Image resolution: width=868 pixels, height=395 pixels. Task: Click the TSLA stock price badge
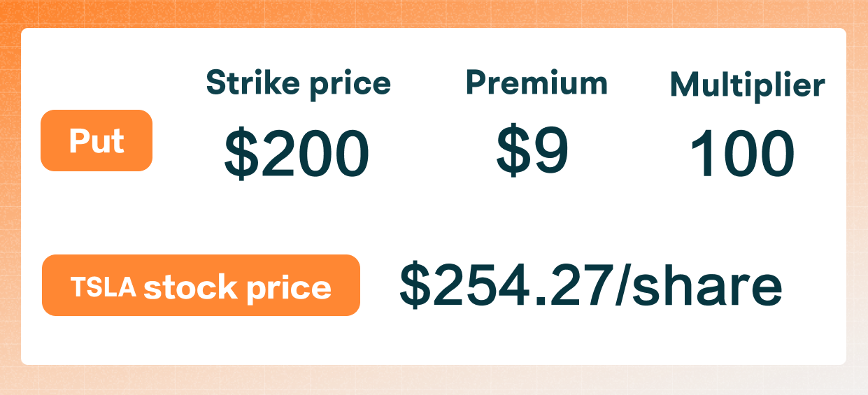tap(201, 285)
